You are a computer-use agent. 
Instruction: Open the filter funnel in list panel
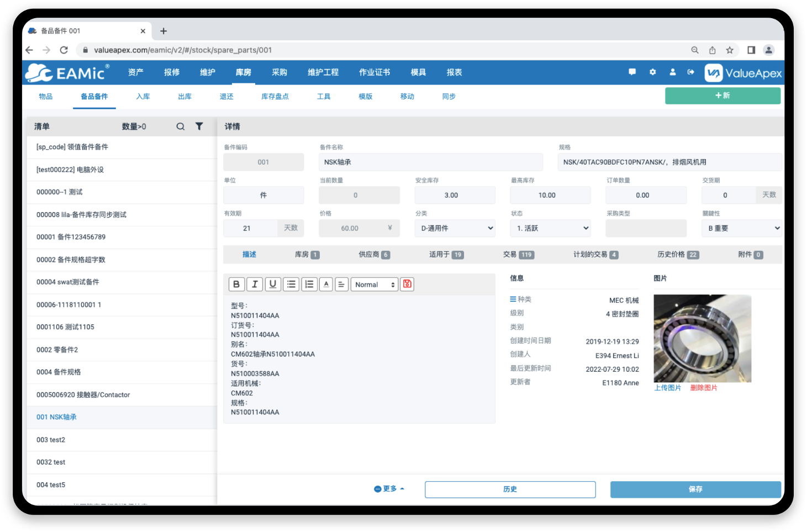tap(199, 127)
